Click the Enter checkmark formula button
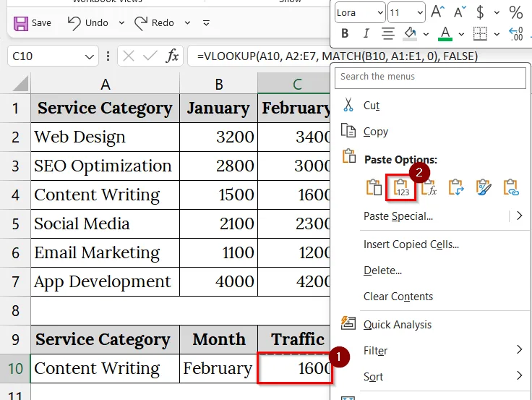 pyautogui.click(x=150, y=56)
